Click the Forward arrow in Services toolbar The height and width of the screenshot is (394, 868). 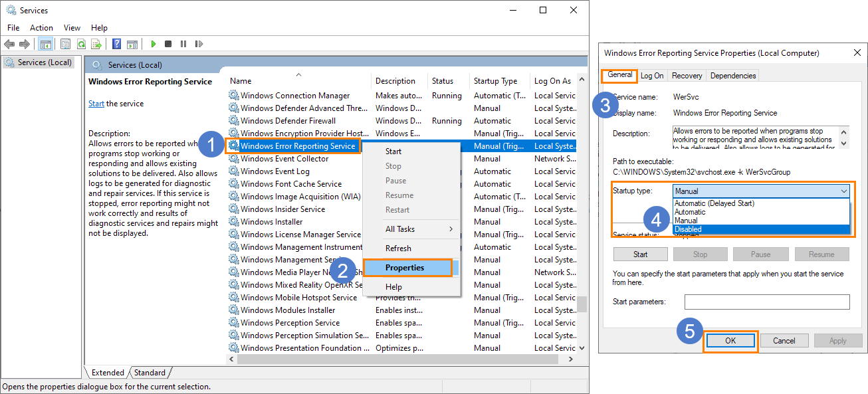(x=25, y=44)
